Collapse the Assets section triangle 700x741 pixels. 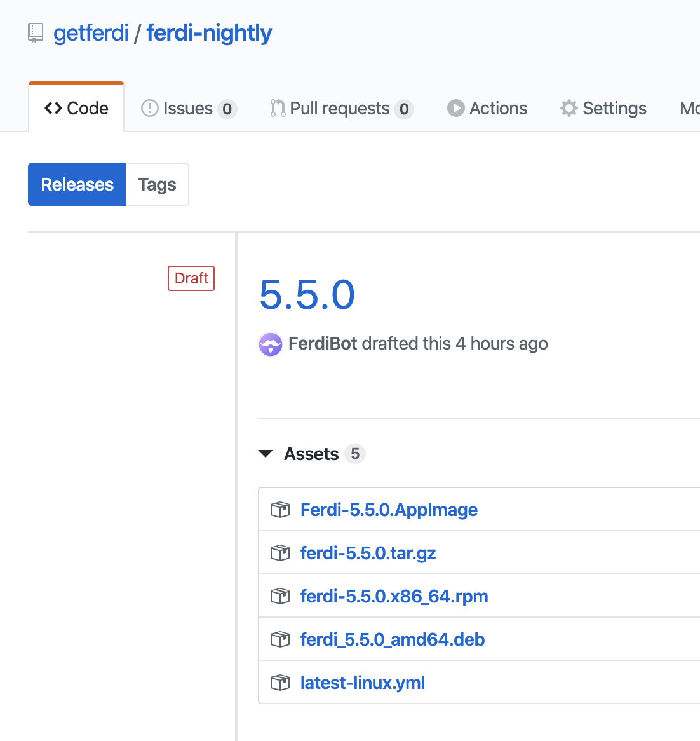click(266, 454)
